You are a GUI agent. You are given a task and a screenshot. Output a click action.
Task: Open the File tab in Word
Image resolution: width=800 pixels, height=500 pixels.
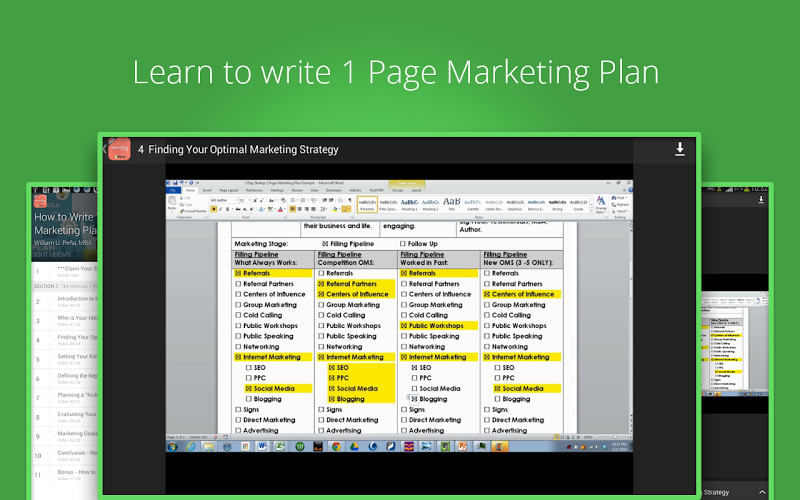pos(172,190)
